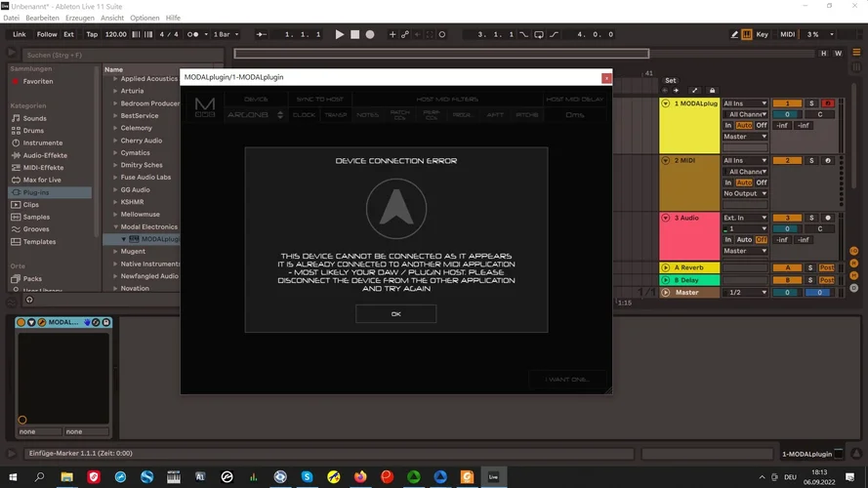The height and width of the screenshot is (488, 868).
Task: Click the Suchen browser search field
Action: pos(123,55)
